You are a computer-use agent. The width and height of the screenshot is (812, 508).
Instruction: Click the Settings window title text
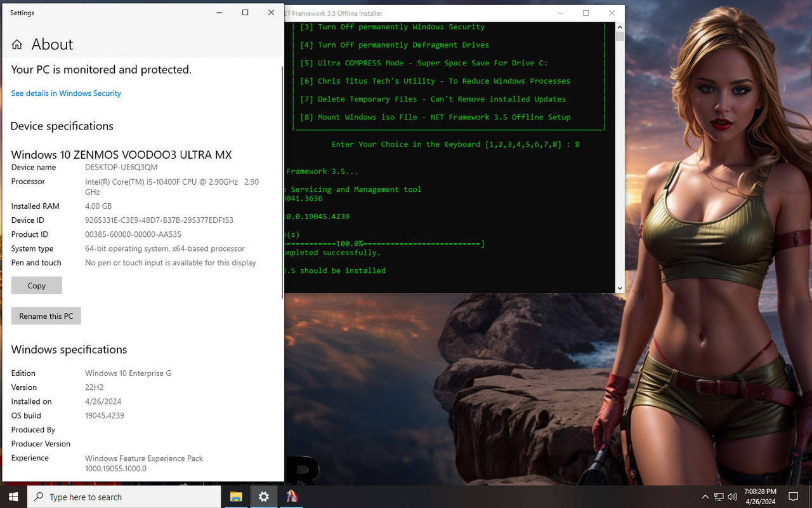pyautogui.click(x=22, y=13)
